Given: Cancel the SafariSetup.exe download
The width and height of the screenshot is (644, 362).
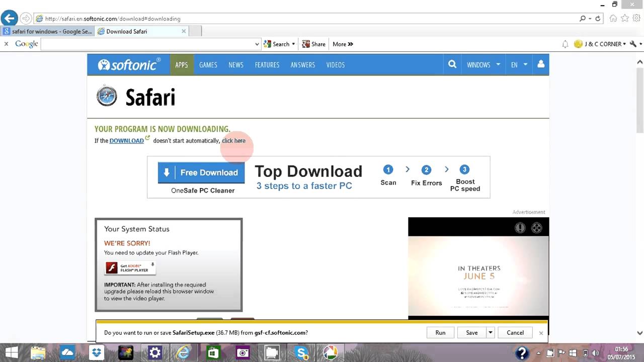Looking at the screenshot, I should [x=515, y=332].
